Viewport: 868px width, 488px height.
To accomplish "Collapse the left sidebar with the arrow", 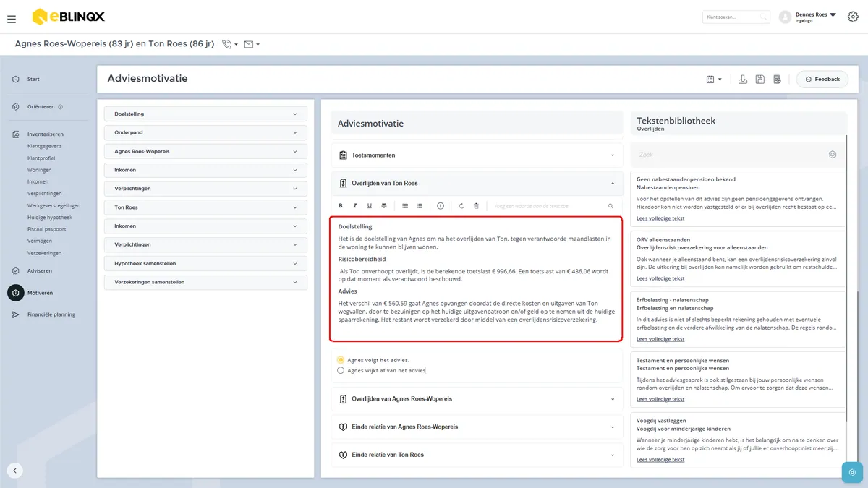I will coord(15,471).
